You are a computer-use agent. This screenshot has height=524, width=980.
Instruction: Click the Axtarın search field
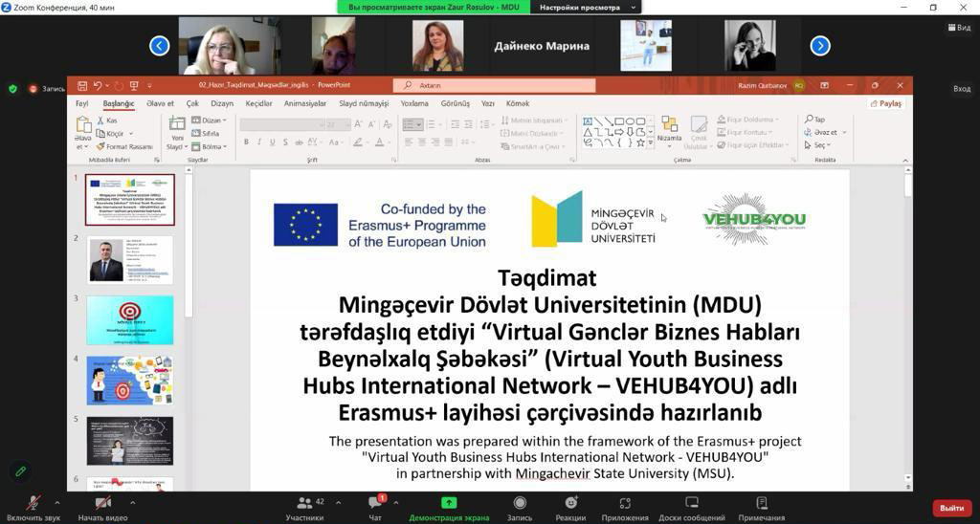coord(494,85)
